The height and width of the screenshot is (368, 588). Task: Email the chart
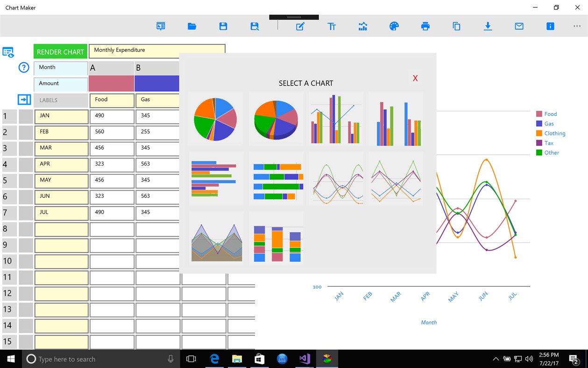coord(519,26)
